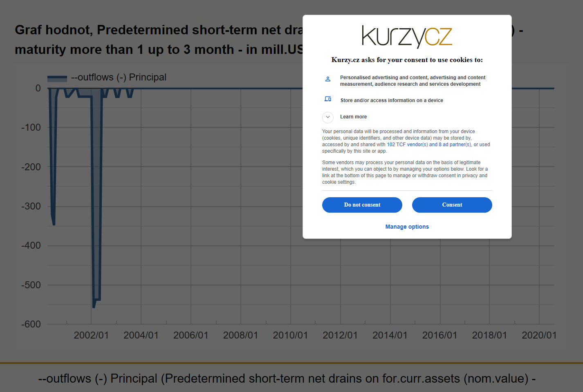Screen dimensions: 583x392
Task: Click the bottom outflows Principal caption text
Action: (x=287, y=379)
